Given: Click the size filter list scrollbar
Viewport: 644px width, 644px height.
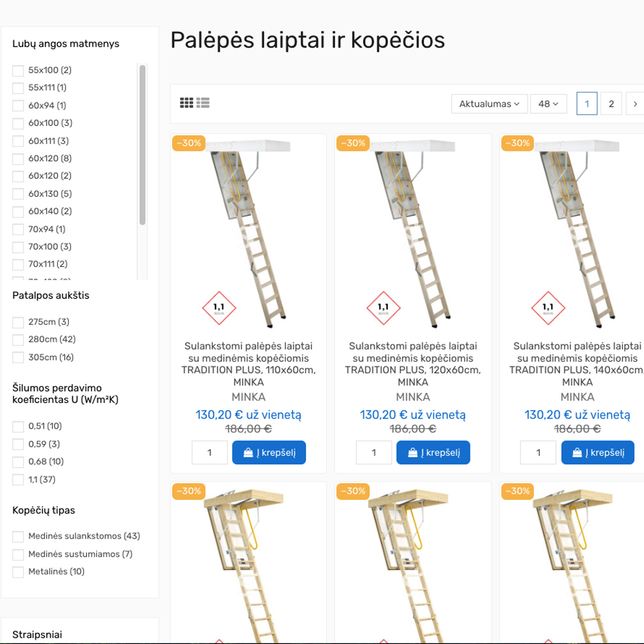Looking at the screenshot, I should coord(143,145).
